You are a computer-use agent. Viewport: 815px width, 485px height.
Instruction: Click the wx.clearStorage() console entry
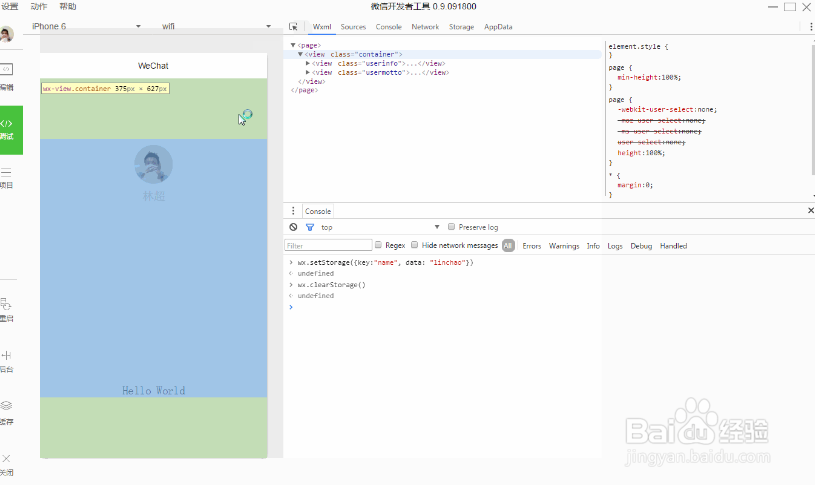pyautogui.click(x=332, y=285)
